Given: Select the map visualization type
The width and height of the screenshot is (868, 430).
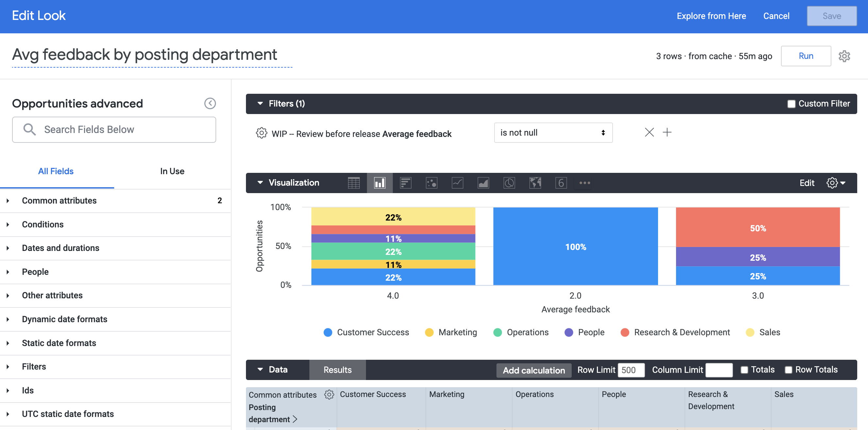Looking at the screenshot, I should [535, 183].
